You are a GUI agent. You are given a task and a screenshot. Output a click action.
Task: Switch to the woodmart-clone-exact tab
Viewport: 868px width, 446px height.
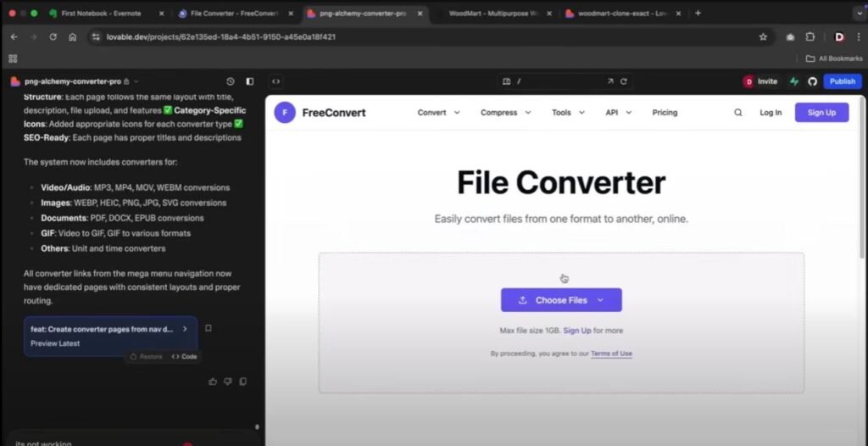click(622, 14)
